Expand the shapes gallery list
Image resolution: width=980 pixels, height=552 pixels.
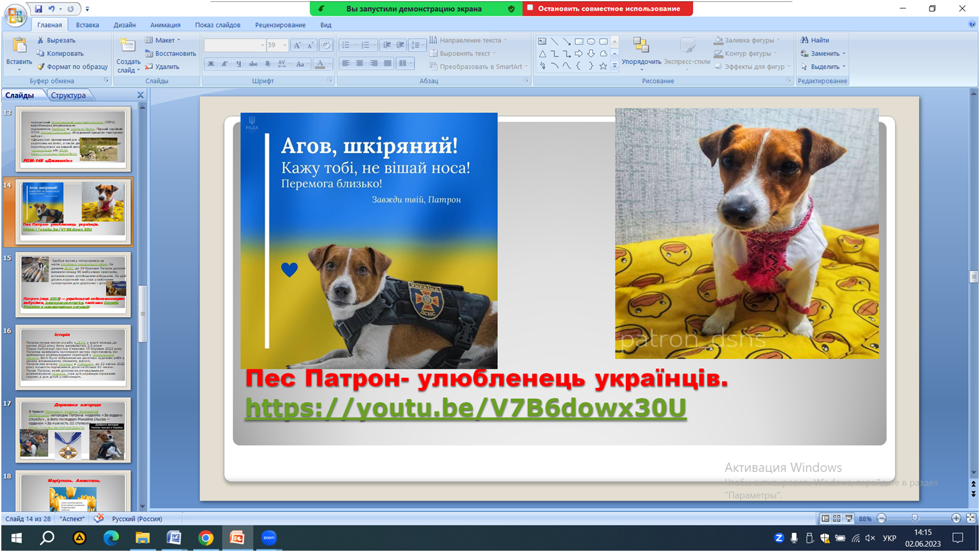tap(615, 66)
